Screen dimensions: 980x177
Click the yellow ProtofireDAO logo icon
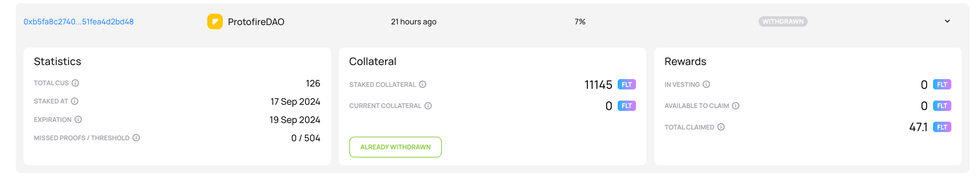pyautogui.click(x=215, y=22)
